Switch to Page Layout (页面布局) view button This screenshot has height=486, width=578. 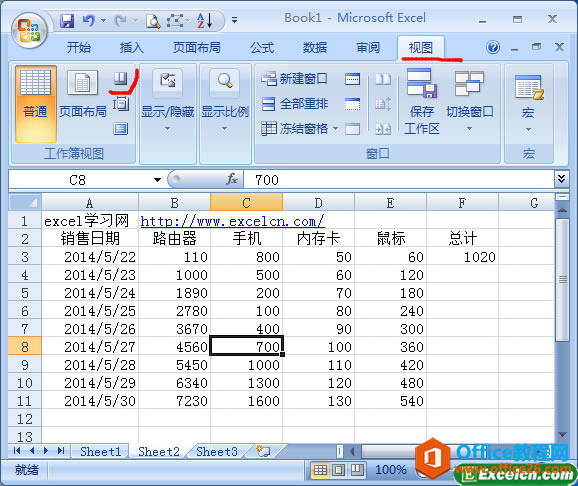coord(83,94)
